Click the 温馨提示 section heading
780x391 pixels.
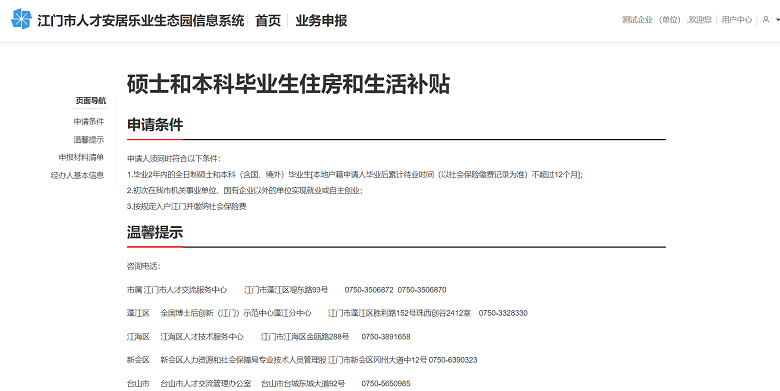point(155,232)
